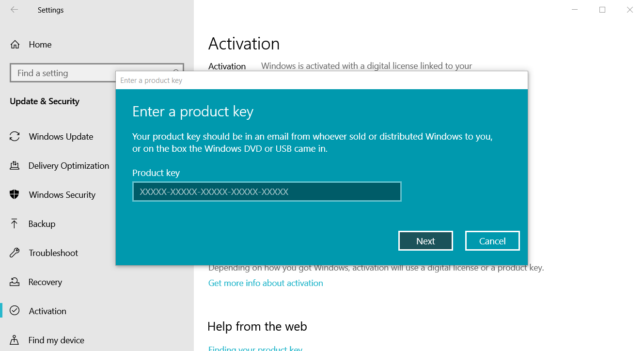Close the Settings window
This screenshot has width=644, height=351.
630,10
